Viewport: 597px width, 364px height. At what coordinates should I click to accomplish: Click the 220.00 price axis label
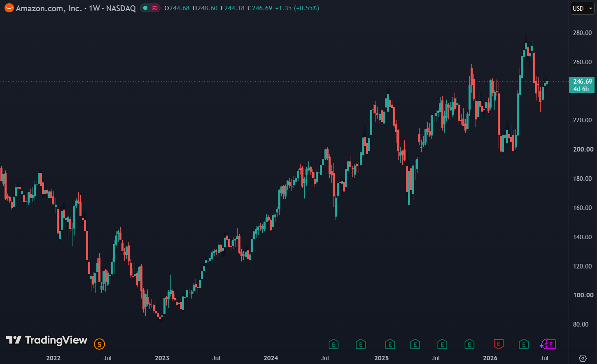tap(582, 120)
